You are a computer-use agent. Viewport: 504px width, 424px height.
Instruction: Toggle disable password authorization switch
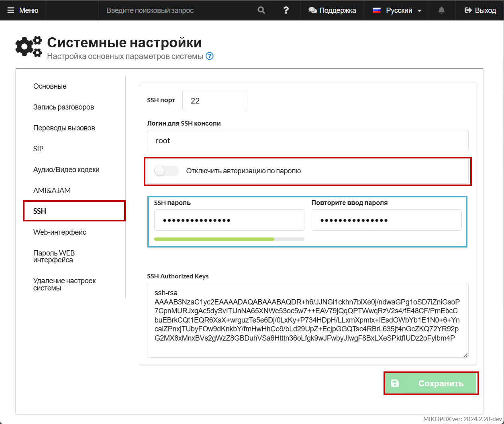click(166, 171)
